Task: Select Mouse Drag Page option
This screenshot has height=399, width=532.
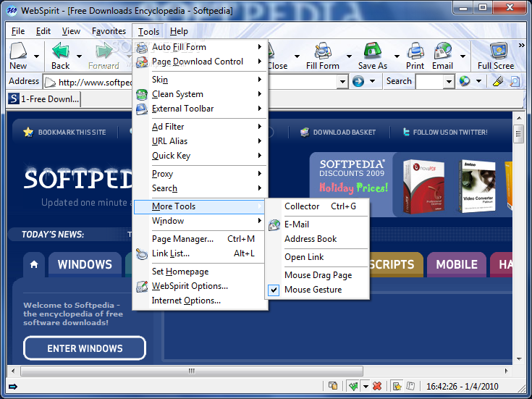Action: pyautogui.click(x=317, y=275)
